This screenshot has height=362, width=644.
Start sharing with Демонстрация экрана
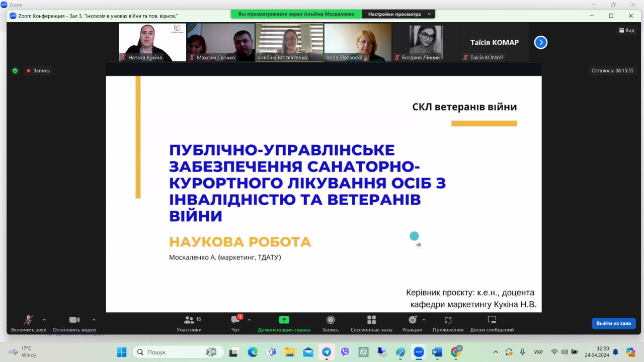coord(284,323)
